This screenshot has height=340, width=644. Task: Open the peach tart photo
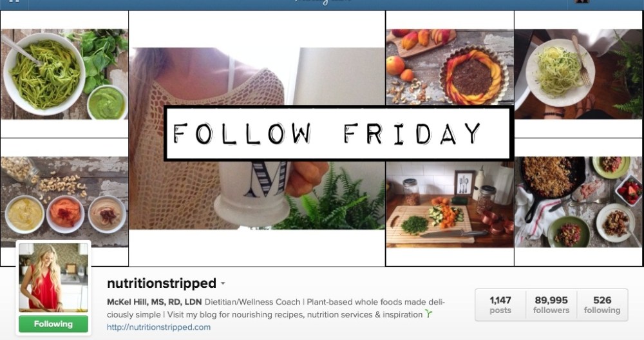[x=450, y=67]
